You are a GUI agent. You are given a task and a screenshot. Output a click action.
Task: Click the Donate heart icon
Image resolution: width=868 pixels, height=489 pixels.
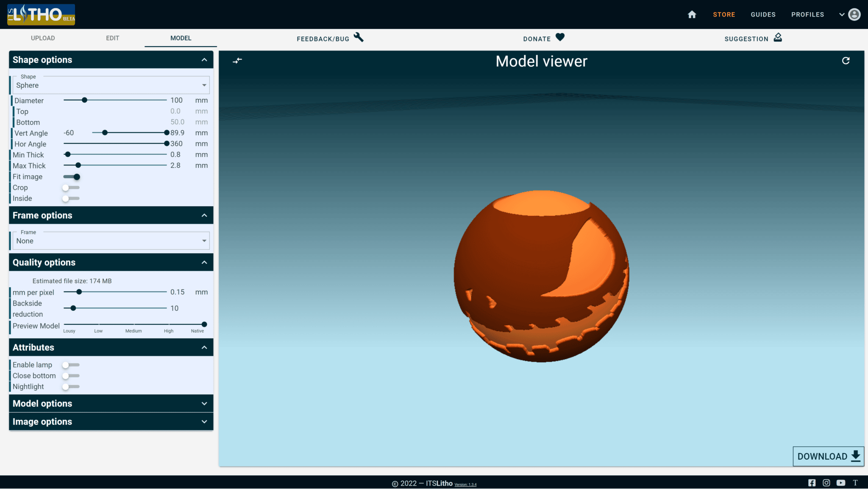click(560, 37)
